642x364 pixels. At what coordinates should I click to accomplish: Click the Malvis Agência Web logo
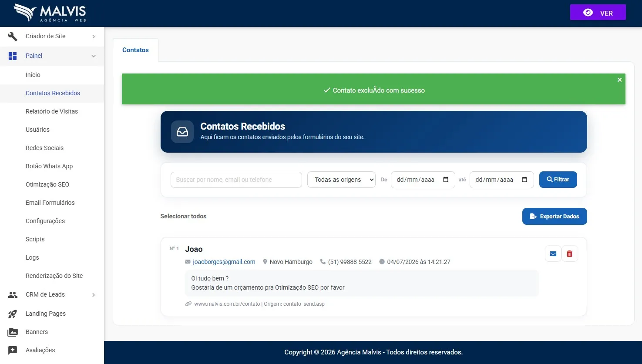coord(50,13)
